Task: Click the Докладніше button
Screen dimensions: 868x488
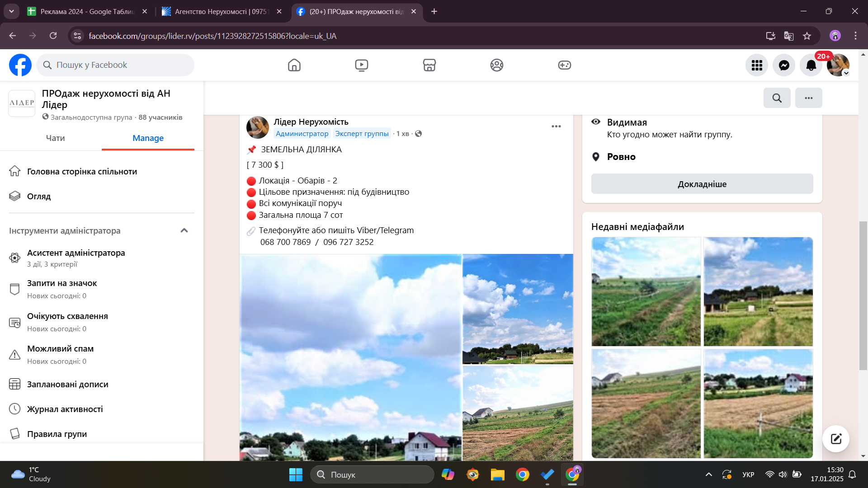Action: pos(702,184)
